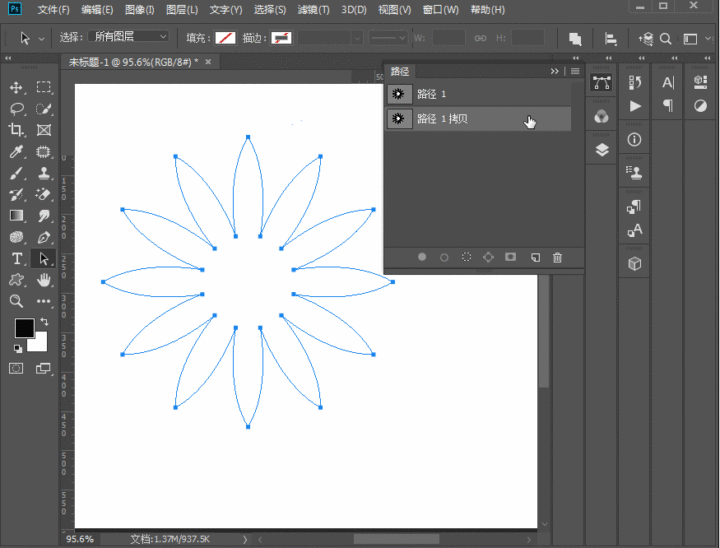
Task: Open the Layers panel dock icon
Action: click(x=602, y=150)
